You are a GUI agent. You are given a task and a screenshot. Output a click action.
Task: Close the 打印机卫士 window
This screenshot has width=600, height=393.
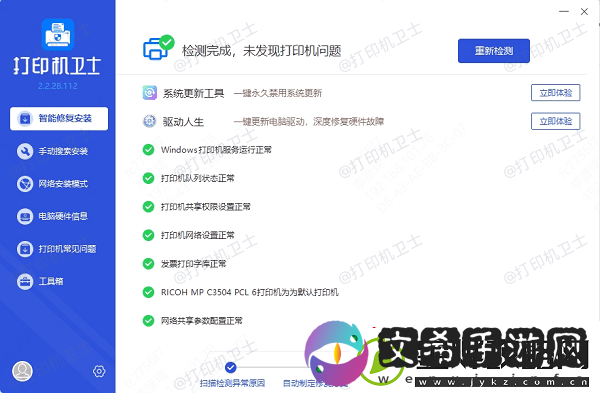[x=584, y=11]
